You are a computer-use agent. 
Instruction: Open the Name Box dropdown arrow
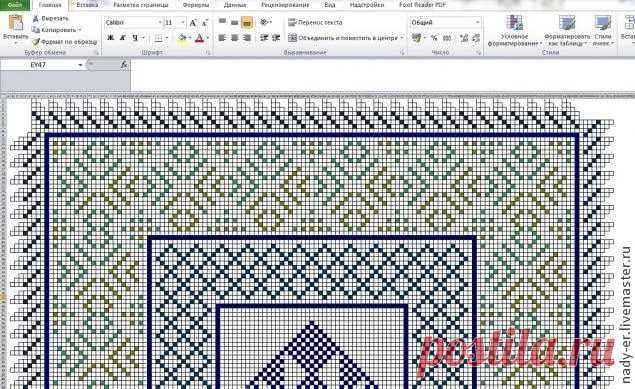click(x=80, y=65)
